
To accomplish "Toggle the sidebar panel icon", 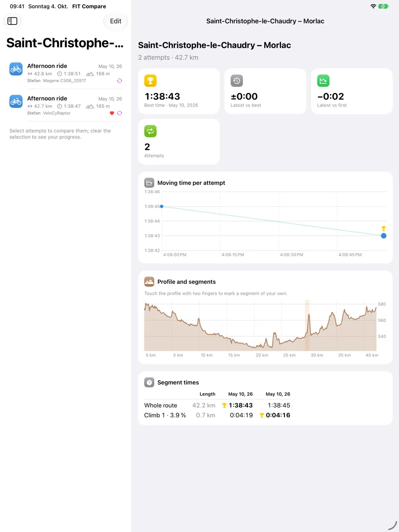I will click(12, 21).
